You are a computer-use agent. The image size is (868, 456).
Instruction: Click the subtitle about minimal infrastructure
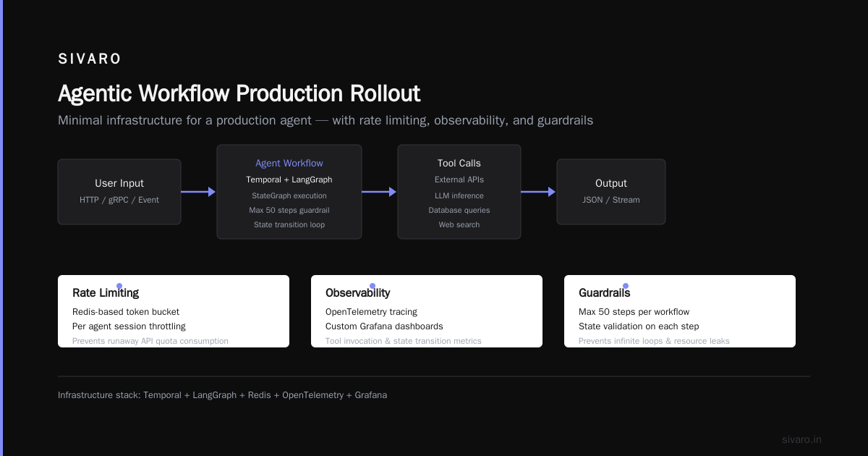325,120
